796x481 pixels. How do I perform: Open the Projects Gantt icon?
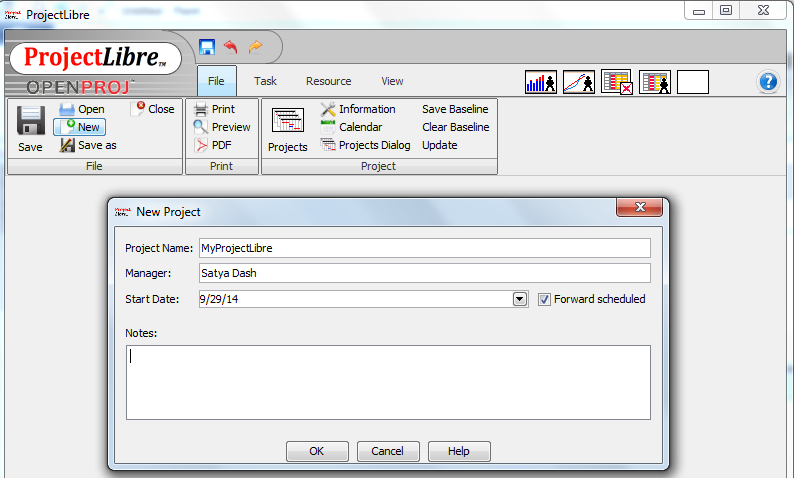(288, 120)
